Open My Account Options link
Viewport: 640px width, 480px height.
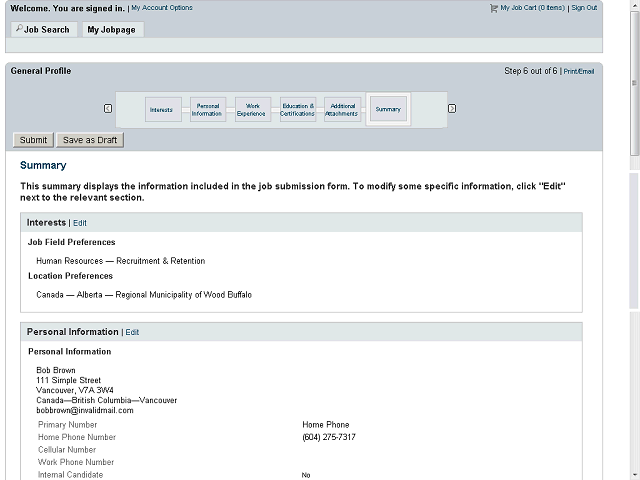pyautogui.click(x=162, y=8)
